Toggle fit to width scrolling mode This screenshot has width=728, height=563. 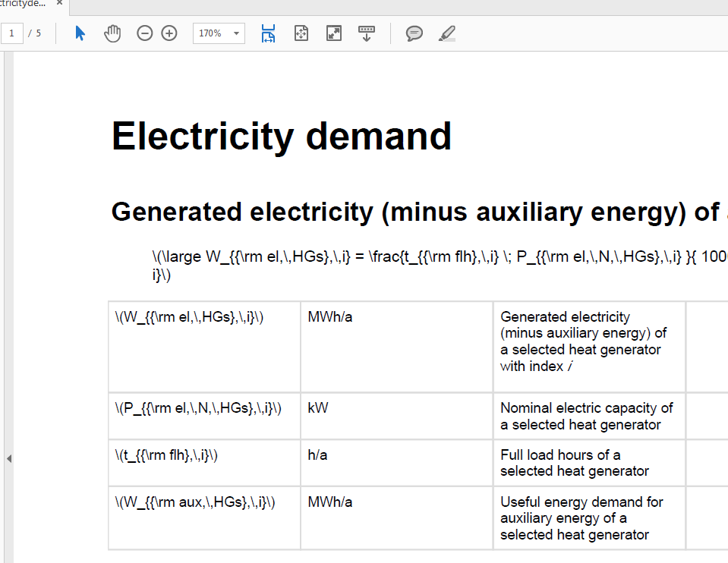pyautogui.click(x=268, y=33)
